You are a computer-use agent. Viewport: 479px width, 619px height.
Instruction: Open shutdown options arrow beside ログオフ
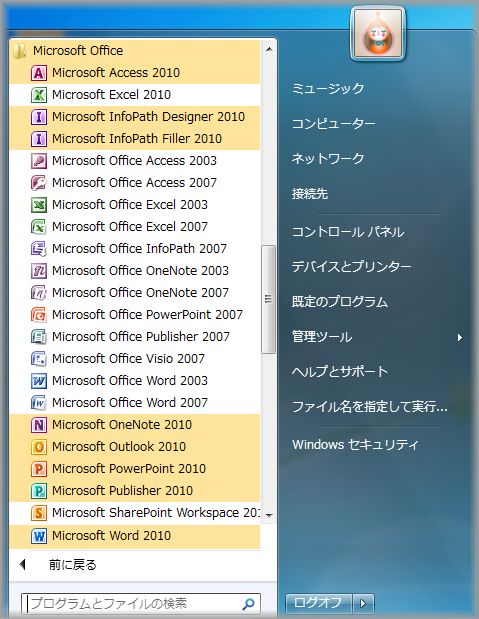pyautogui.click(x=363, y=603)
